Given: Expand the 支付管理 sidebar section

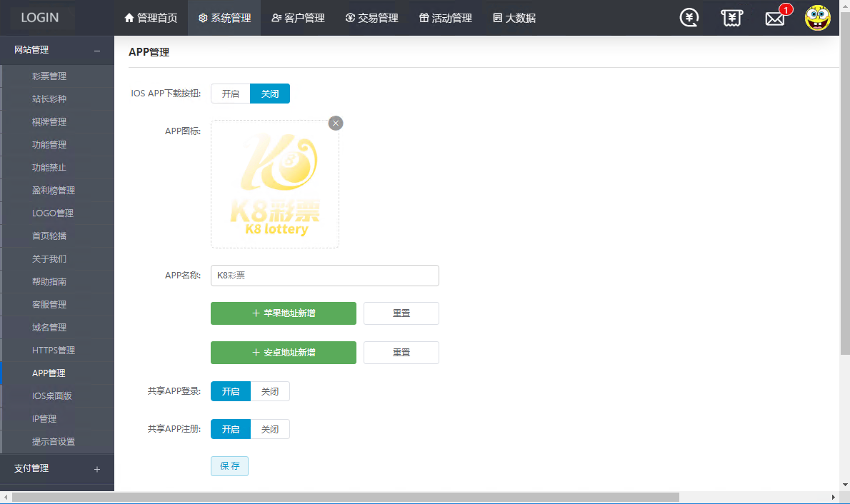Looking at the screenshot, I should [97, 469].
